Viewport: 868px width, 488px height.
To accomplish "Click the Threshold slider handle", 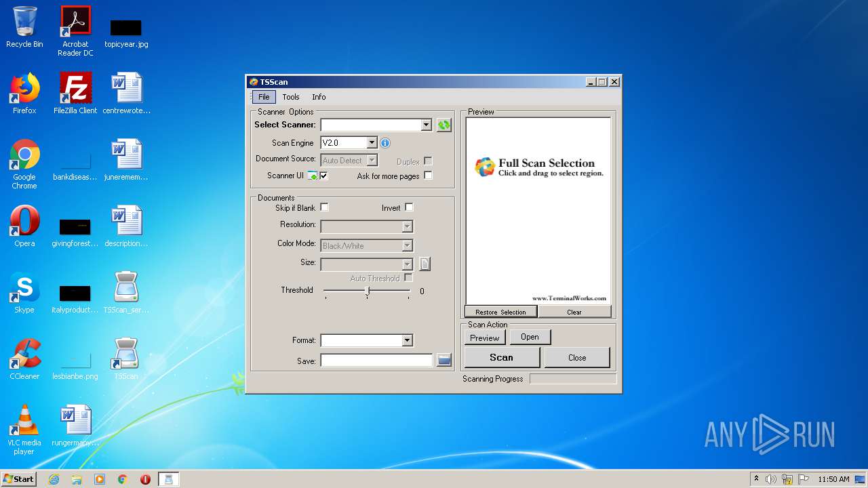I will click(x=367, y=291).
